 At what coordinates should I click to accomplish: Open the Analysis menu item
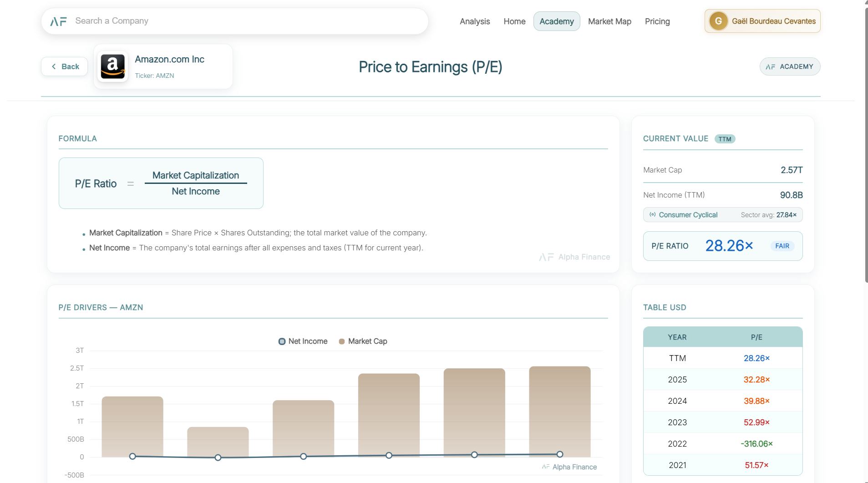[475, 21]
